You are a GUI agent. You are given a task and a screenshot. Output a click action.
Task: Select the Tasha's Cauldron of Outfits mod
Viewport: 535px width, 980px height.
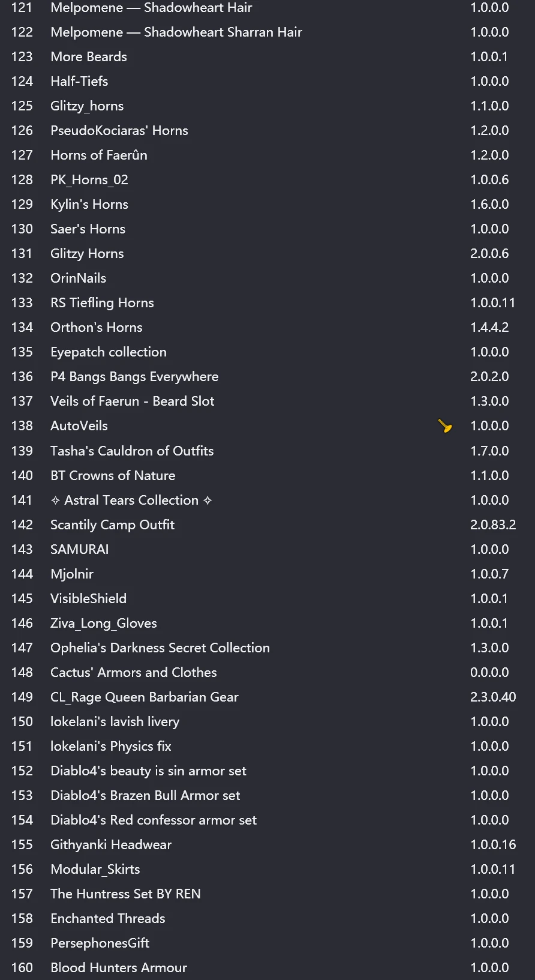(132, 451)
